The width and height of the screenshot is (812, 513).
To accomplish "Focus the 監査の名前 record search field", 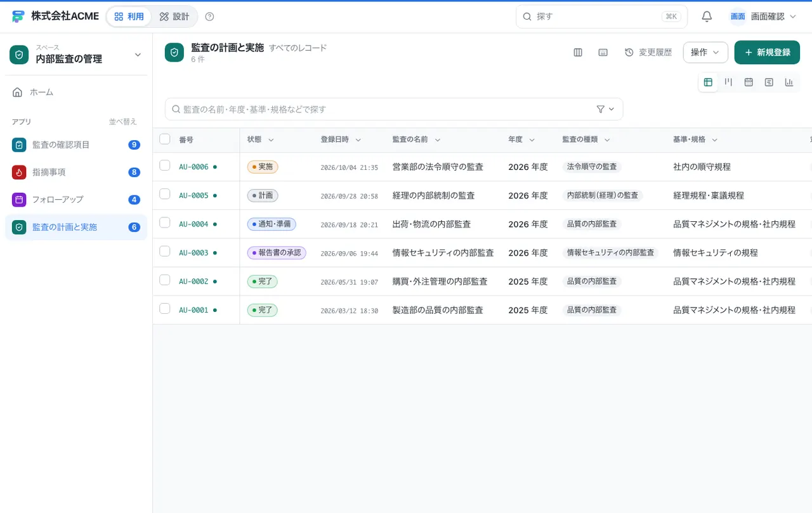I will (x=394, y=109).
